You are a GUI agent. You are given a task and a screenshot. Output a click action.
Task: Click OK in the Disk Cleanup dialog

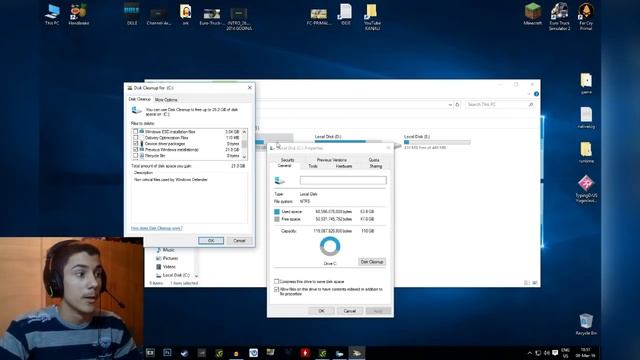click(211, 240)
